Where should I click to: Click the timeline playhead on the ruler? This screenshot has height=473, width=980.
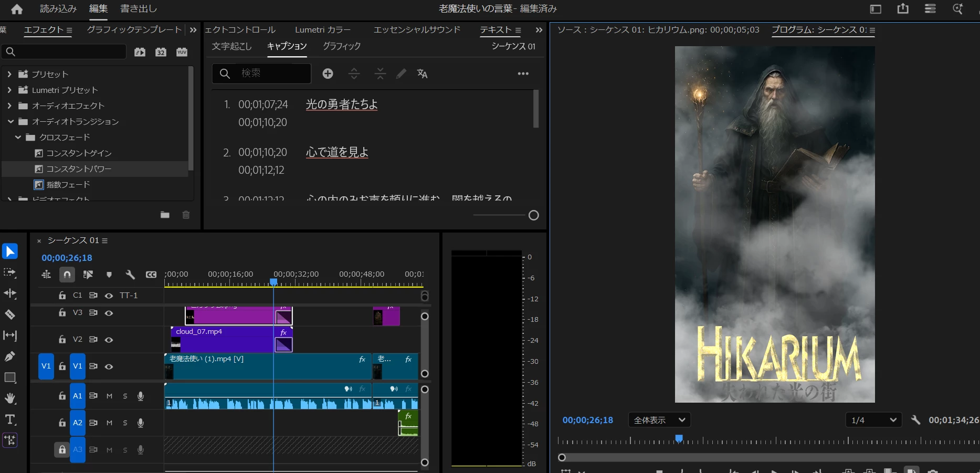point(273,282)
